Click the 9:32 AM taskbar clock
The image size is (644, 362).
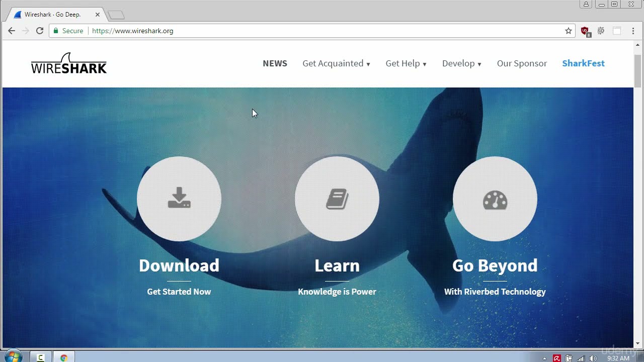(x=618, y=358)
